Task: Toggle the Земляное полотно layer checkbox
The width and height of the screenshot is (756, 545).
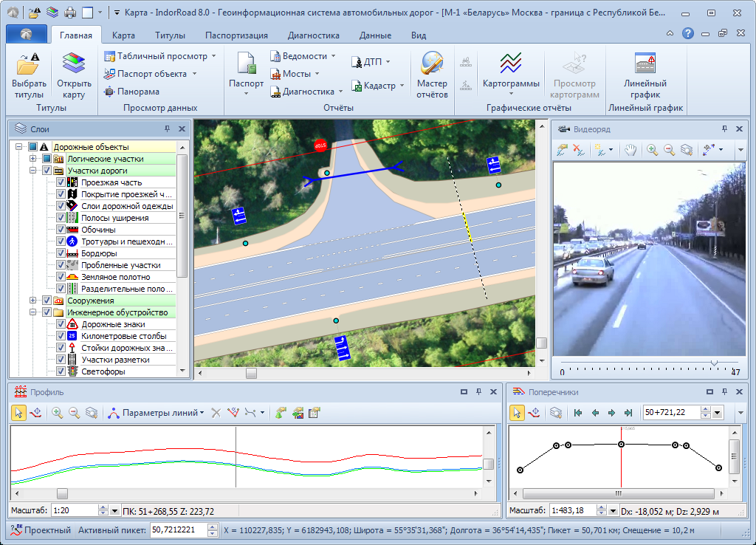Action: (x=61, y=277)
